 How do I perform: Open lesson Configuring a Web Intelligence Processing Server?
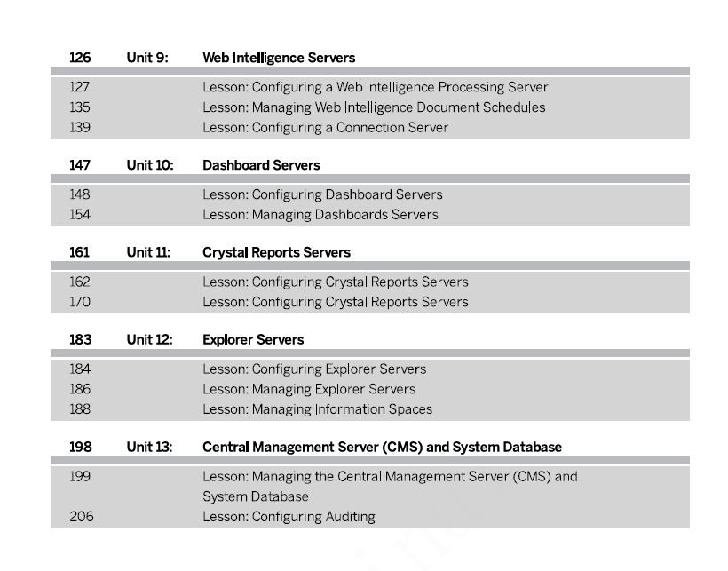376,87
